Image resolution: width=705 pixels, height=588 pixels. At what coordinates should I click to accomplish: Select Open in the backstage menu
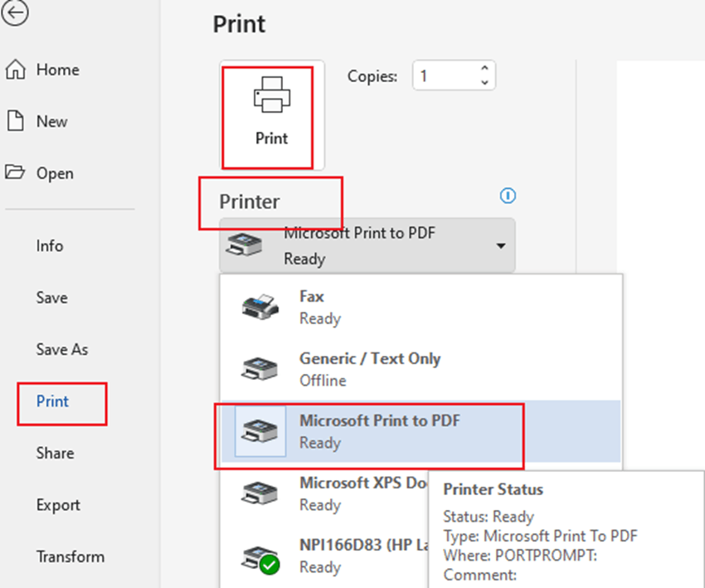click(55, 173)
